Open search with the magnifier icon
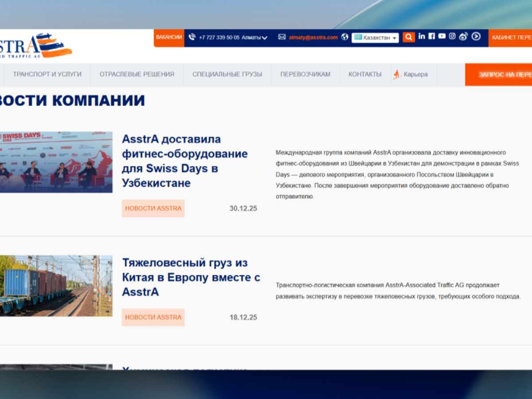 click(409, 37)
